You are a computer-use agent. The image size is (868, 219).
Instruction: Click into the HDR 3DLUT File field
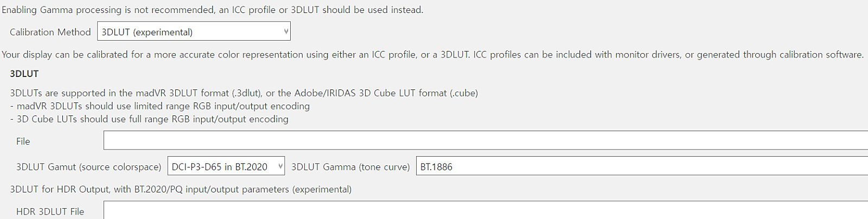[486, 210]
